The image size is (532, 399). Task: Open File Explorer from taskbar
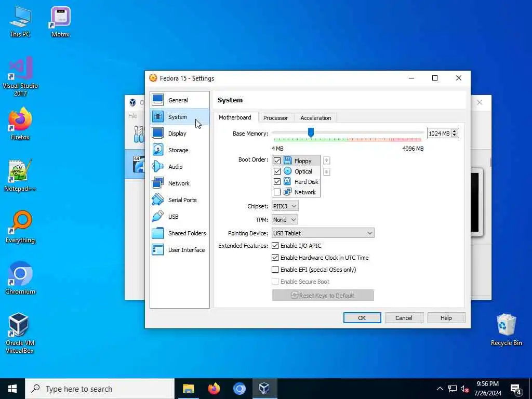(x=188, y=389)
